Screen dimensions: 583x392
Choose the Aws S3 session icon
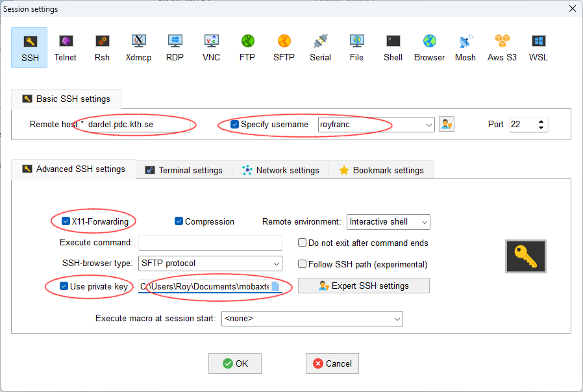point(502,47)
